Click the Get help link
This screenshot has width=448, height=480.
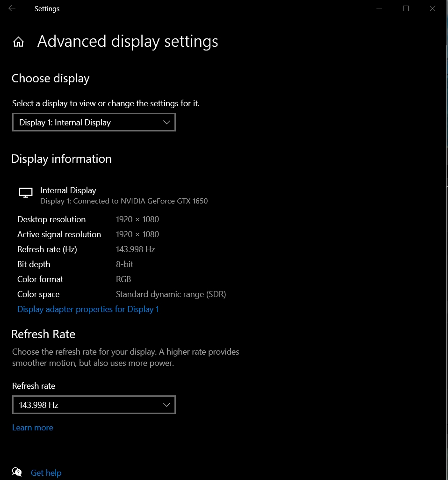(x=46, y=473)
